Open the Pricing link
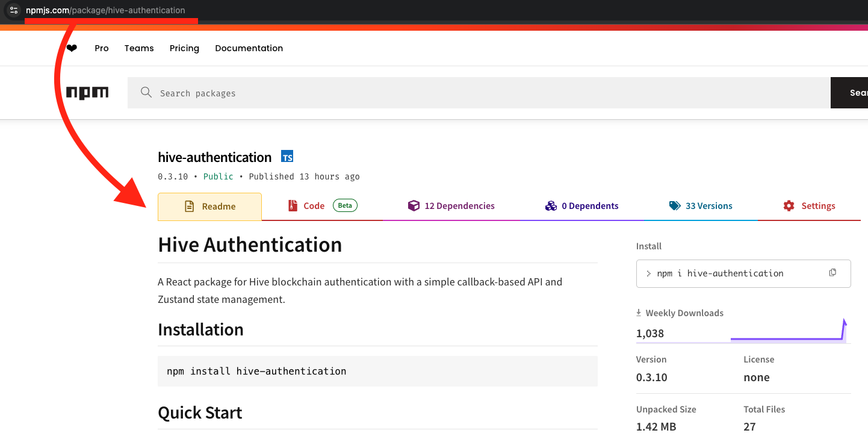Viewport: 868px width, 442px height. [184, 48]
